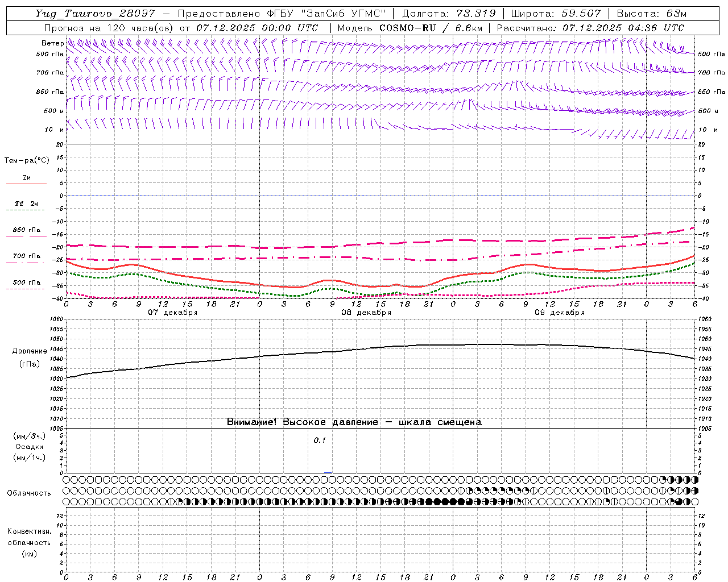Image resolution: width=728 pixels, height=582 pixels.
Task: Click the Осадки label
Action: pos(30,447)
